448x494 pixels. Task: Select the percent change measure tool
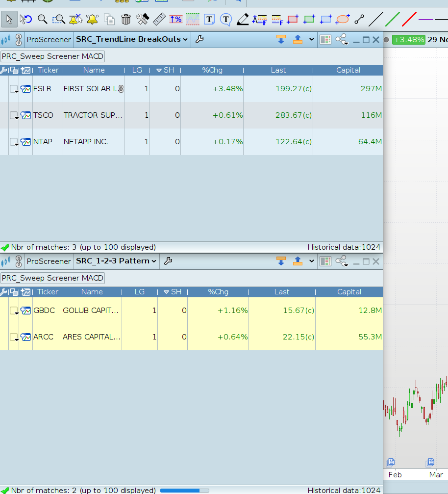click(176, 20)
